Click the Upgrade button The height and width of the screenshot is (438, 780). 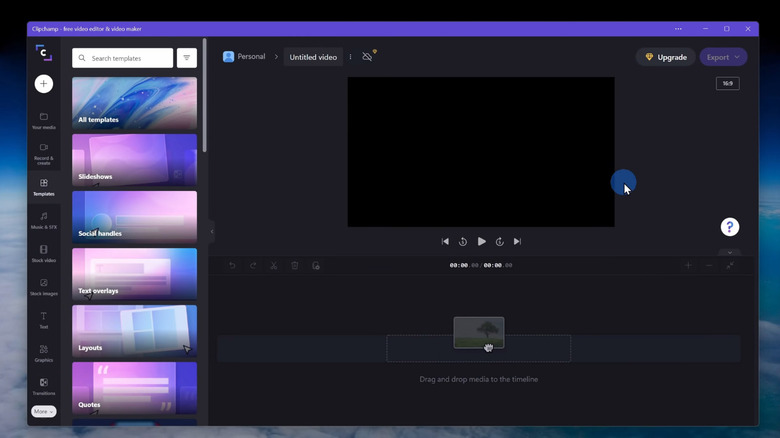[665, 57]
